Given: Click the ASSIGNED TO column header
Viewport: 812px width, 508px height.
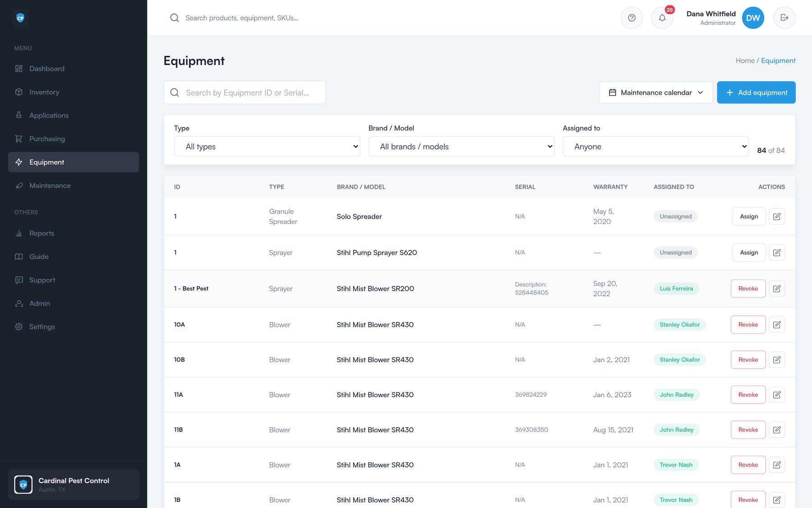Looking at the screenshot, I should [674, 187].
